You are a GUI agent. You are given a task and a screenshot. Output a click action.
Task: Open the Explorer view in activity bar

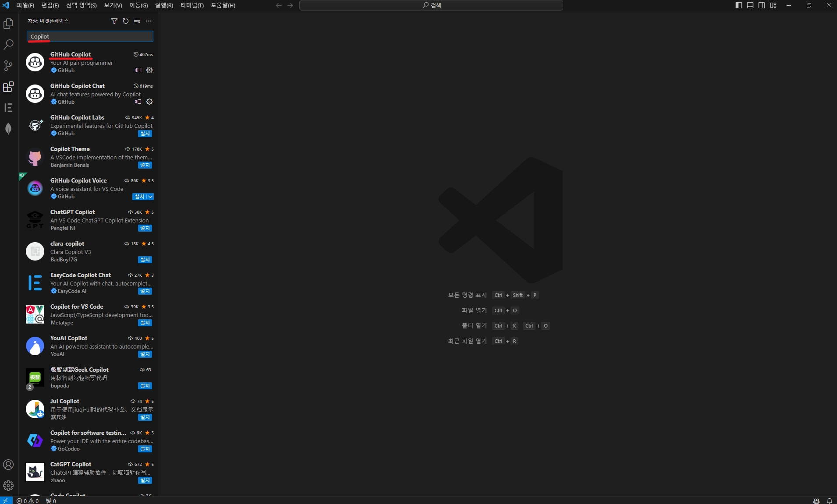tap(8, 24)
